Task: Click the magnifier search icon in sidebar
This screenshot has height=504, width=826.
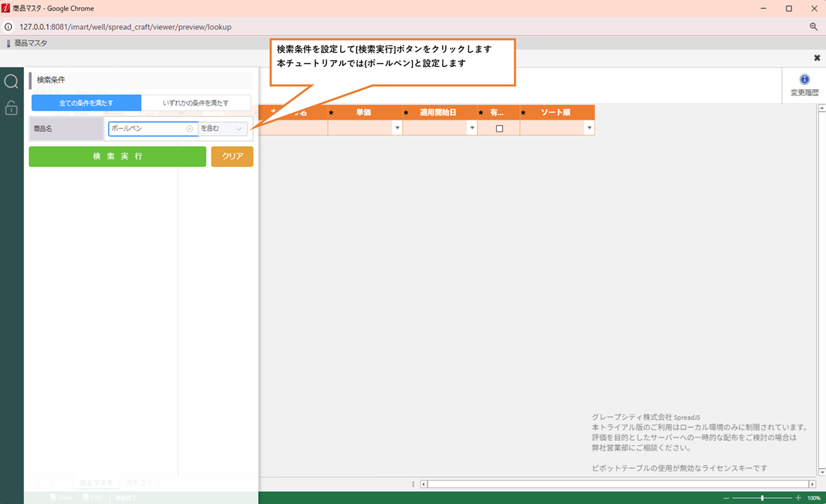Action: click(x=11, y=81)
